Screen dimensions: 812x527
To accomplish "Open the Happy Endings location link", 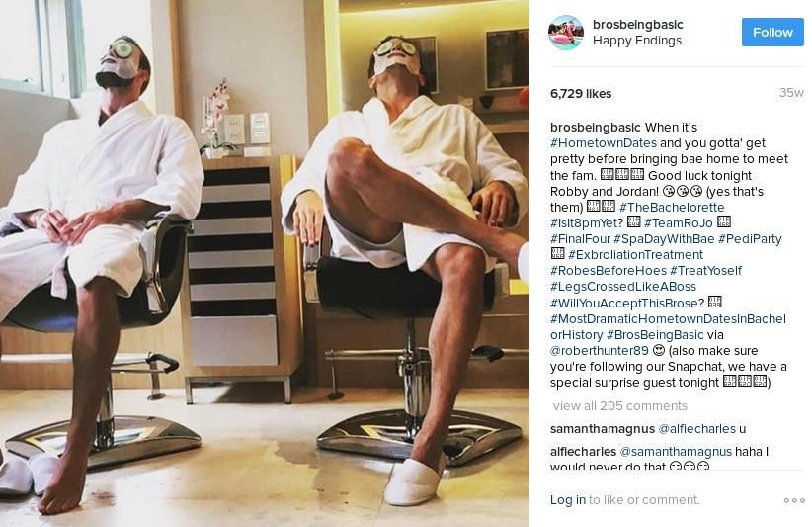I will (637, 41).
